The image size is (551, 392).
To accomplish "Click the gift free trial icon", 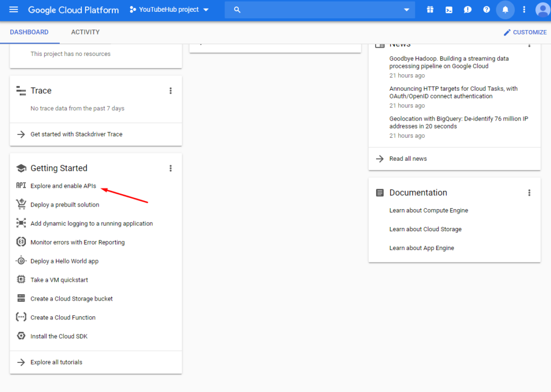I will 430,10.
